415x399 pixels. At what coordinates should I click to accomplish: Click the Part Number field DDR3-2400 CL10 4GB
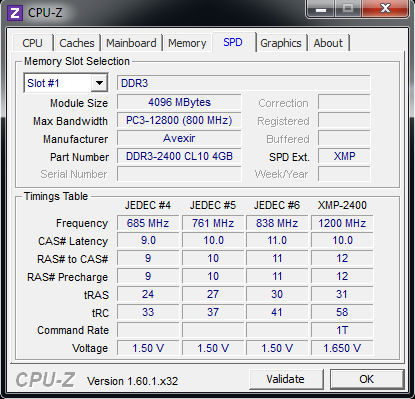point(179,156)
